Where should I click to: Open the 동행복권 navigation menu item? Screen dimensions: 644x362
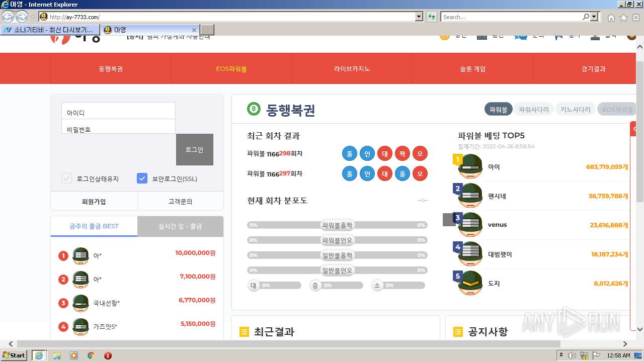(x=111, y=69)
